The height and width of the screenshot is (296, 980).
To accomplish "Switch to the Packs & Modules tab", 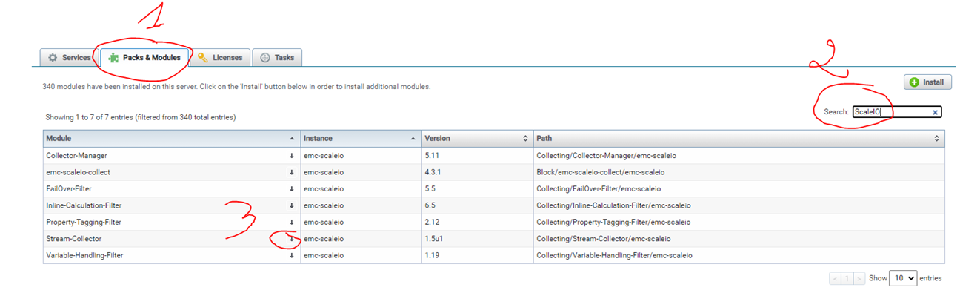I will pos(144,58).
